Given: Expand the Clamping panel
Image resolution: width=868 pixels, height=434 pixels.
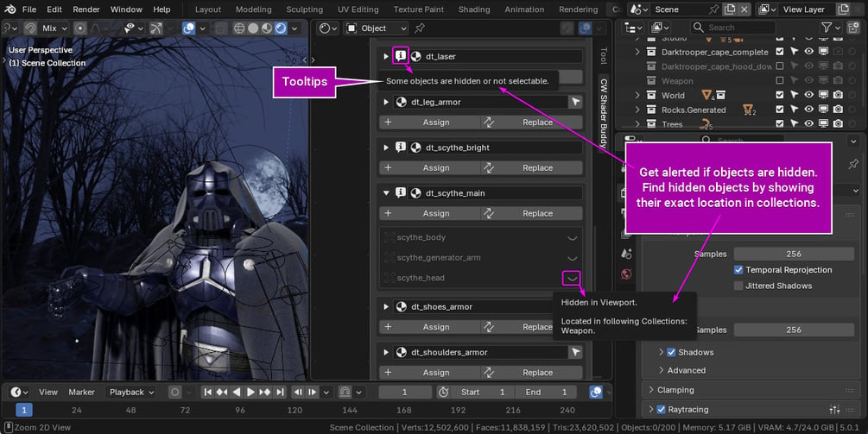Looking at the screenshot, I should pos(651,390).
